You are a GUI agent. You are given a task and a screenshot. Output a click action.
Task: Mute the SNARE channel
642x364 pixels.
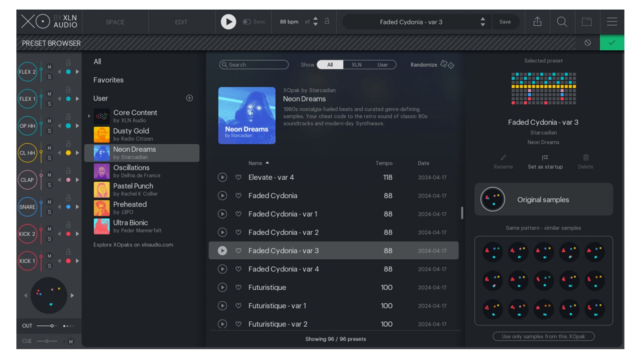[x=49, y=202]
